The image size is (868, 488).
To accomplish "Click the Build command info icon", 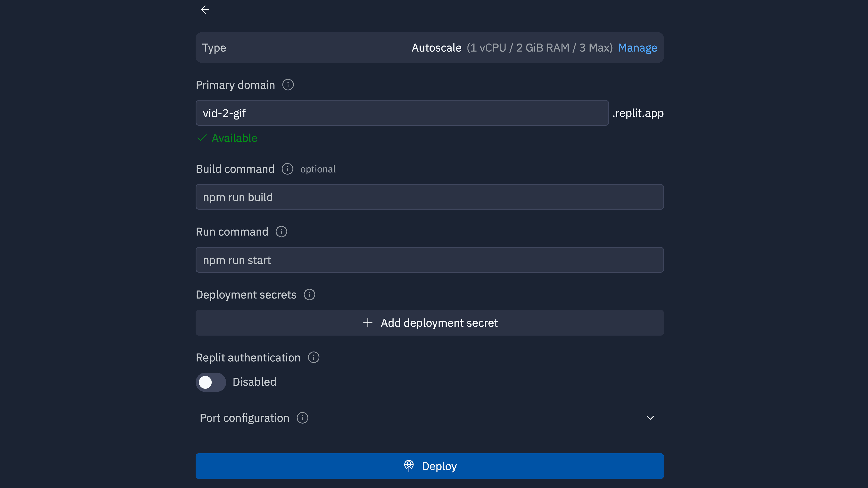I will click(287, 169).
